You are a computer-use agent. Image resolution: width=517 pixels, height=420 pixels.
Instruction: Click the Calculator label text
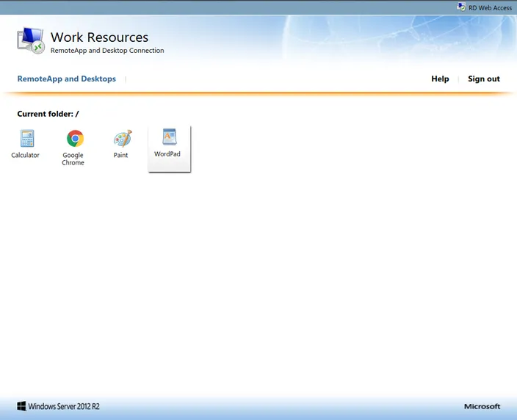[25, 155]
